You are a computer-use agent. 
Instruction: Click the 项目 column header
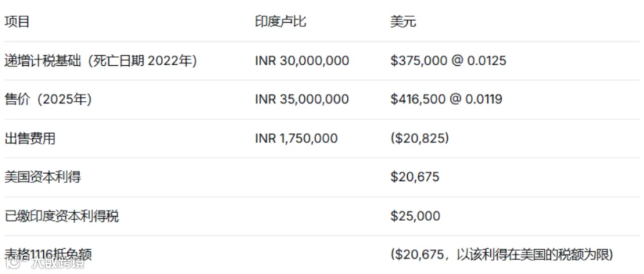(17, 21)
